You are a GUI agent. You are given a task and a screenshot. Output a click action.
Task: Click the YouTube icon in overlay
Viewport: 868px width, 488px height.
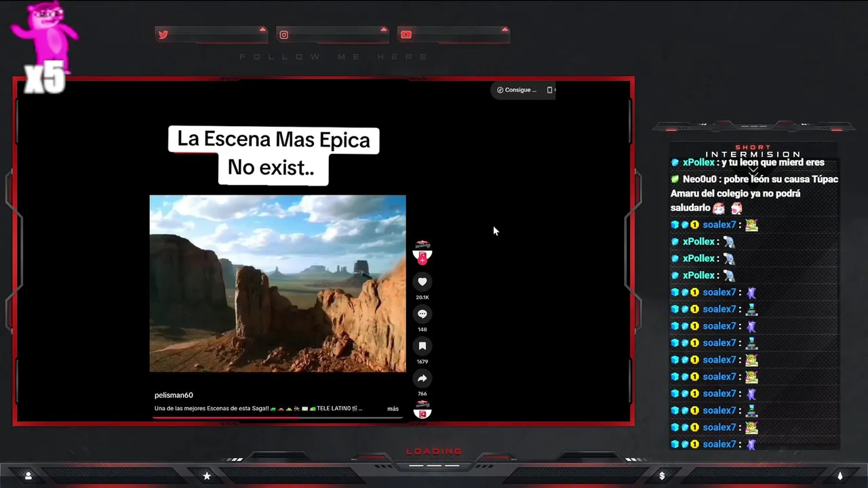pos(406,35)
